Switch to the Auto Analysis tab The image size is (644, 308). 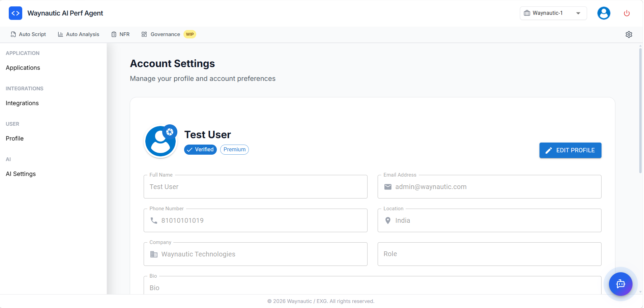(79, 34)
